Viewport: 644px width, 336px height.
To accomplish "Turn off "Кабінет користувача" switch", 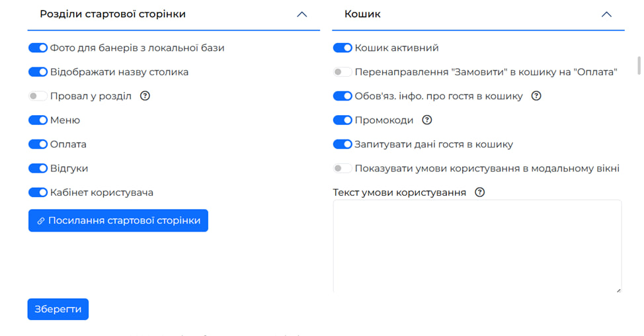I will (38, 192).
